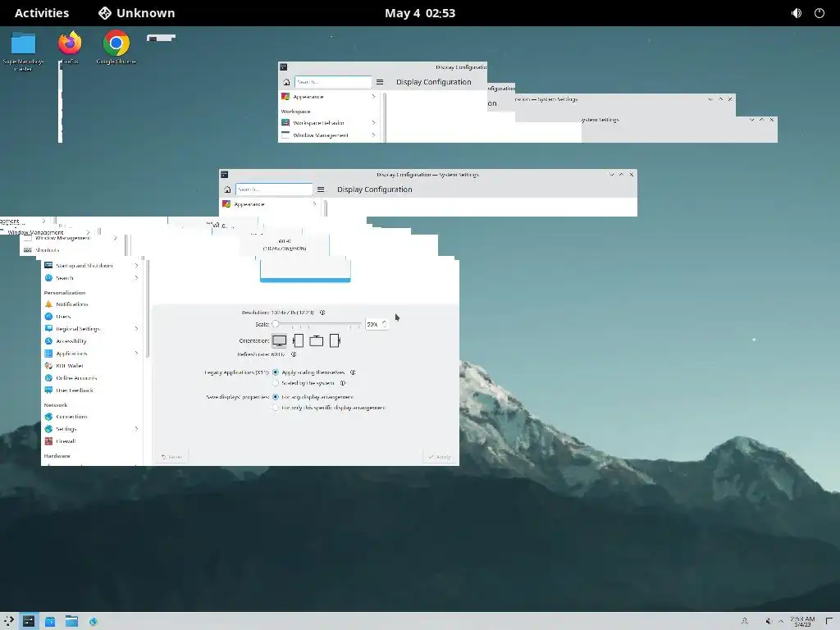Choose For any display arrangement option
Viewport: 840px width, 630px height.
pyautogui.click(x=276, y=397)
